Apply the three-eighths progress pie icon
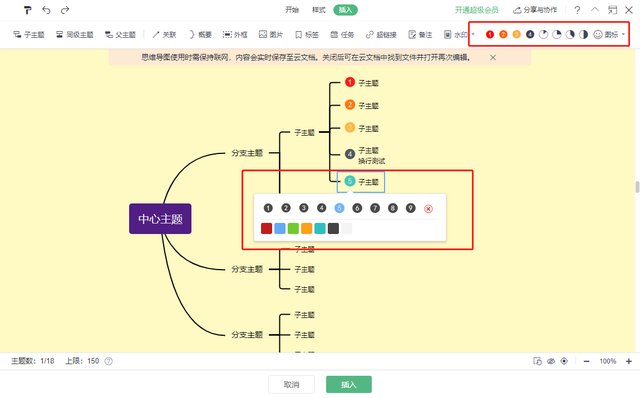Viewport: 640px width, 398px height. [570, 35]
